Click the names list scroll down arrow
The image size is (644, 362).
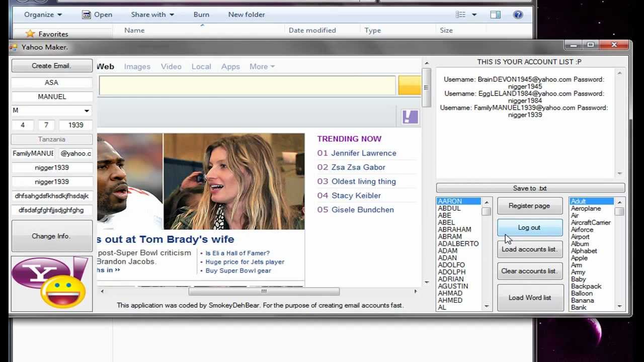click(487, 306)
